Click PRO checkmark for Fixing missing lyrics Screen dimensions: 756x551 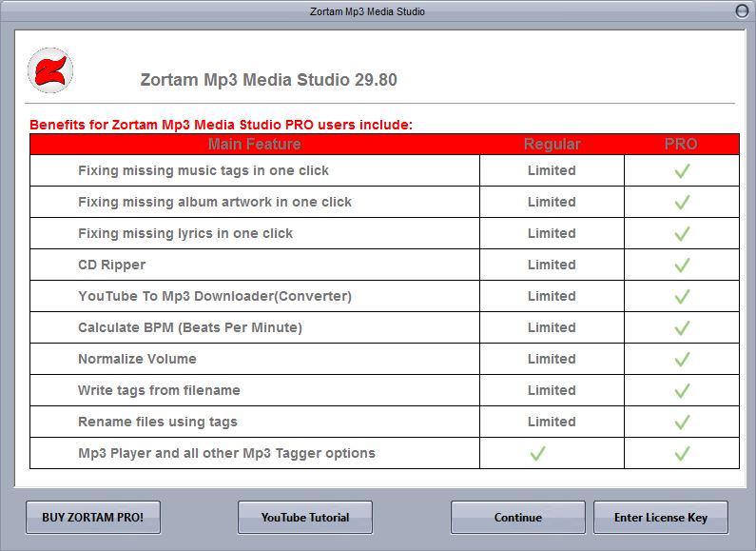pos(682,233)
